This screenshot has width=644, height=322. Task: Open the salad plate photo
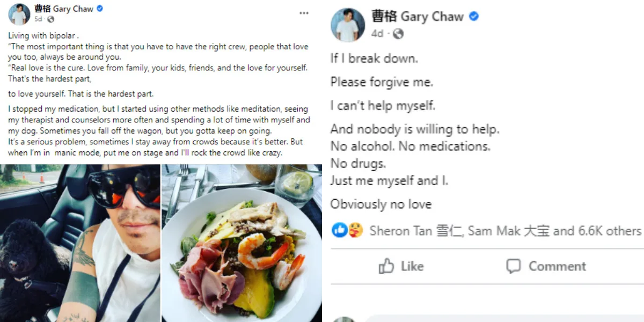[242, 243]
